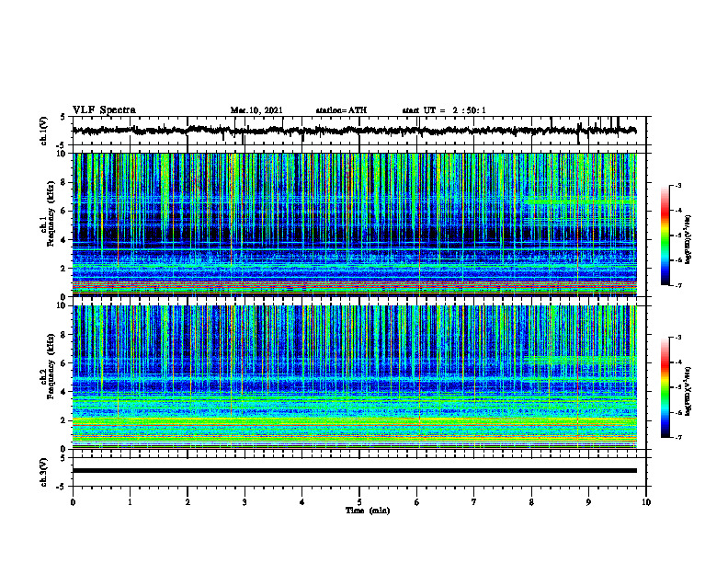Click ch.2 frequency tick label '8'
728x563 pixels.
coord(64,335)
